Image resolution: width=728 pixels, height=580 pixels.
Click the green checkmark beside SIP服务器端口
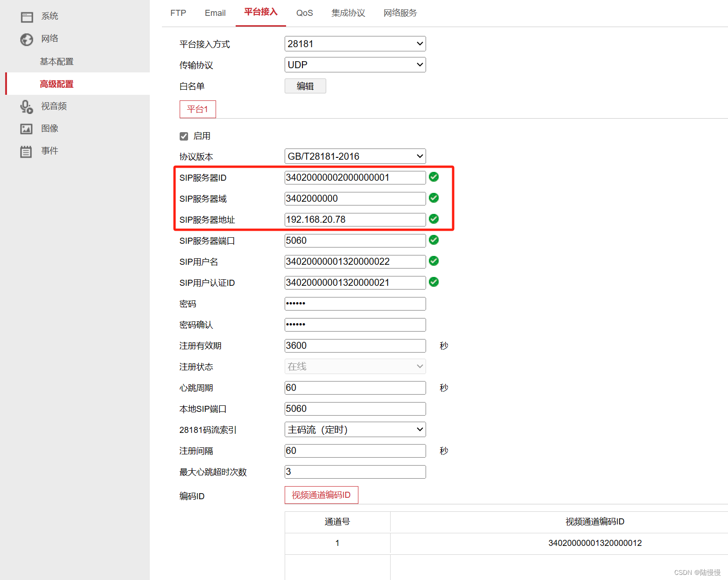click(434, 240)
